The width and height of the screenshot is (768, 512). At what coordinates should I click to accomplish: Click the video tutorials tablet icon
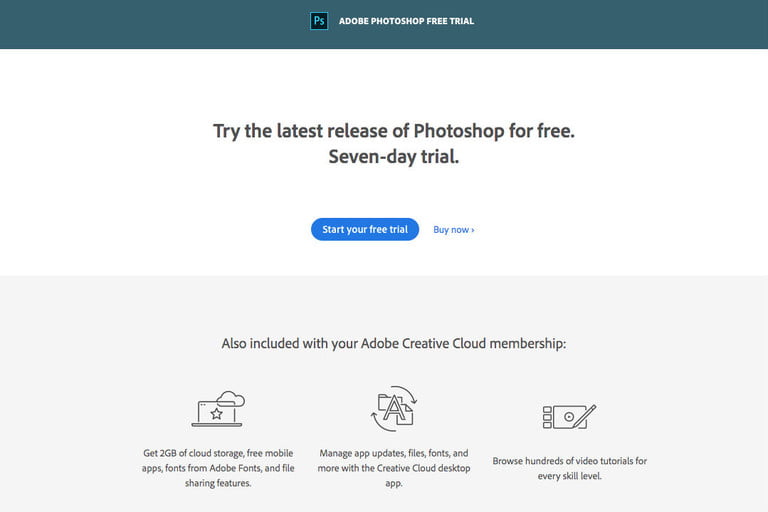pos(569,416)
